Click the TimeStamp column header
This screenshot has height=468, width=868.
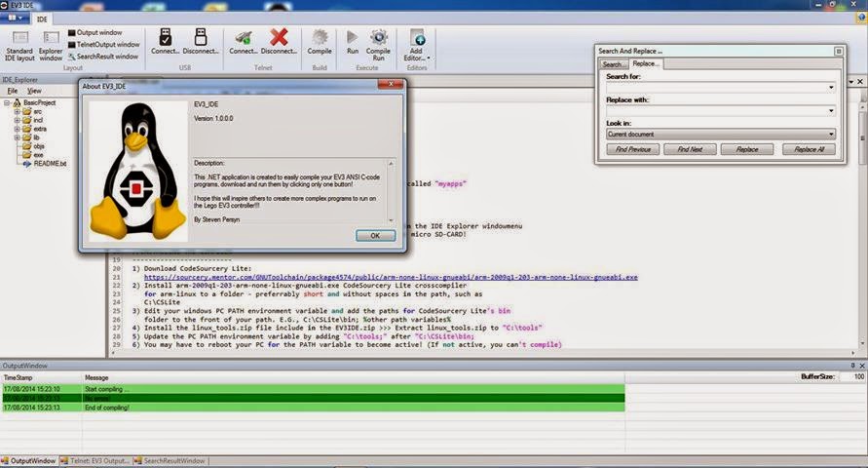tap(42, 377)
